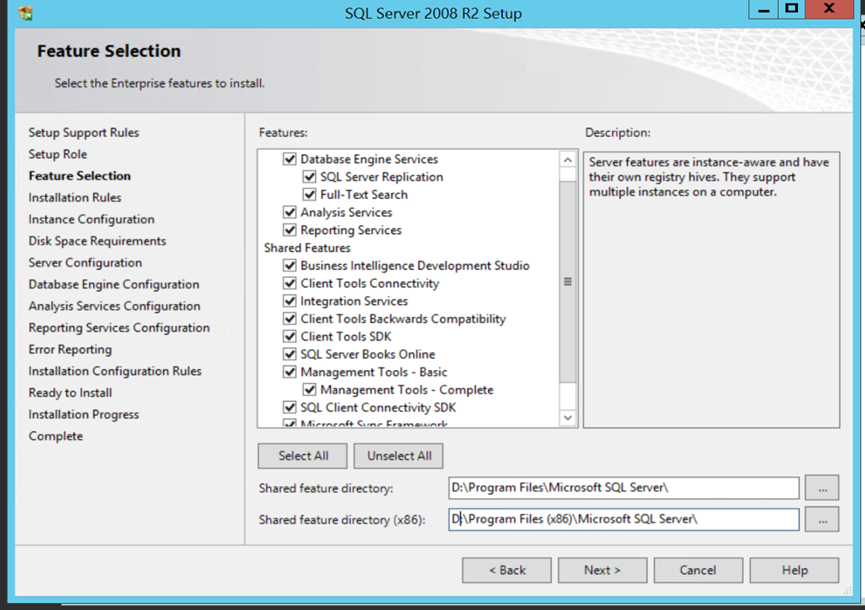Viewport: 865px width, 610px height.
Task: Click the Shared Features group label
Action: 307,248
